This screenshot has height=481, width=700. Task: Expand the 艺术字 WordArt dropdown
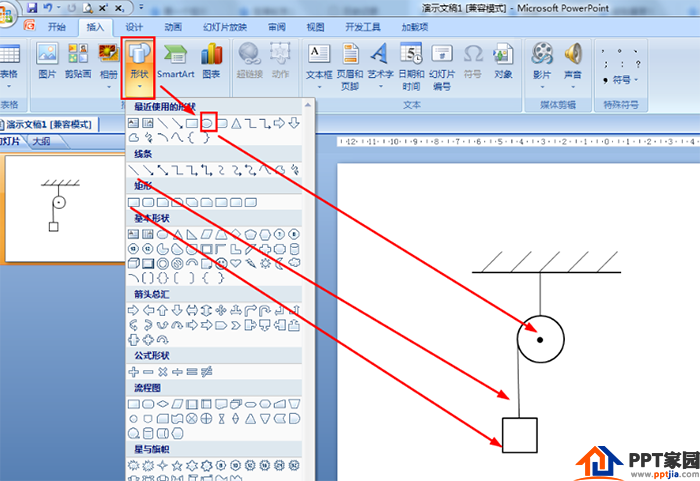click(x=380, y=86)
